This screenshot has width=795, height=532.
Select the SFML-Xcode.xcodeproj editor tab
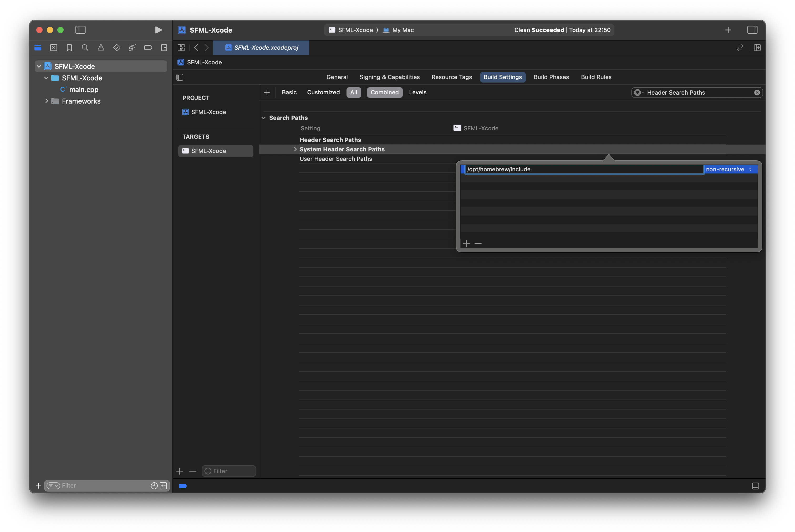pos(261,48)
